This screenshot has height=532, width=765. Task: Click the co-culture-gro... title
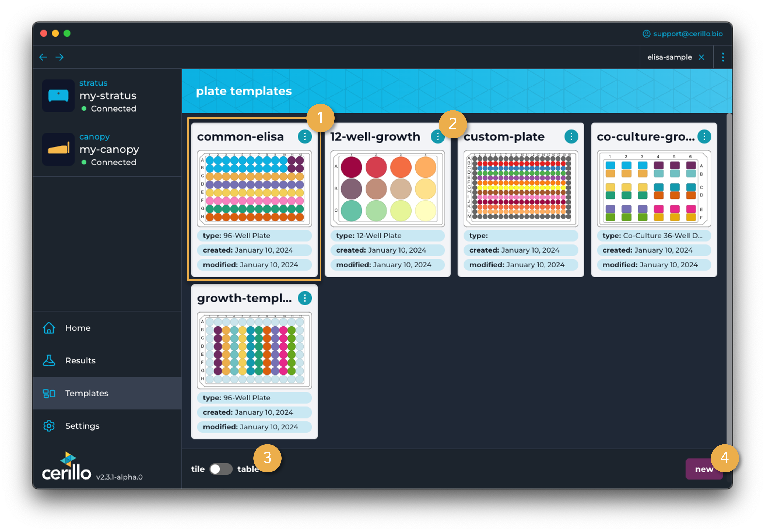[x=645, y=136]
